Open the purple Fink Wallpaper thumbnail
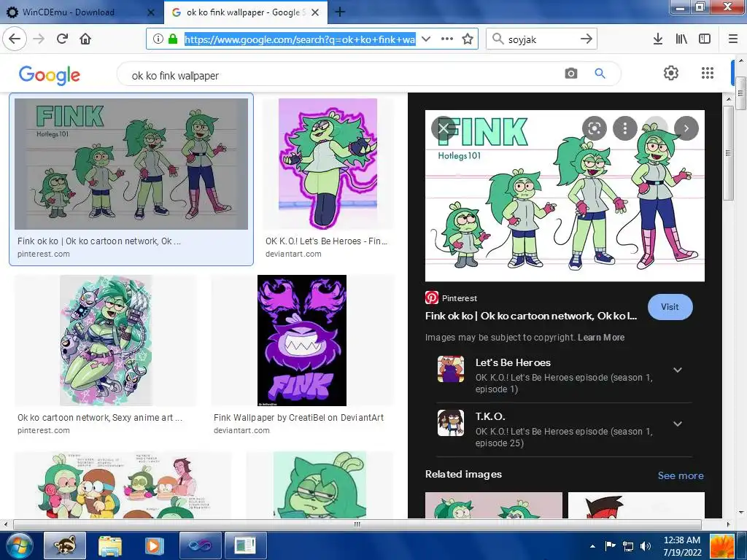The height and width of the screenshot is (560, 747). click(x=301, y=340)
